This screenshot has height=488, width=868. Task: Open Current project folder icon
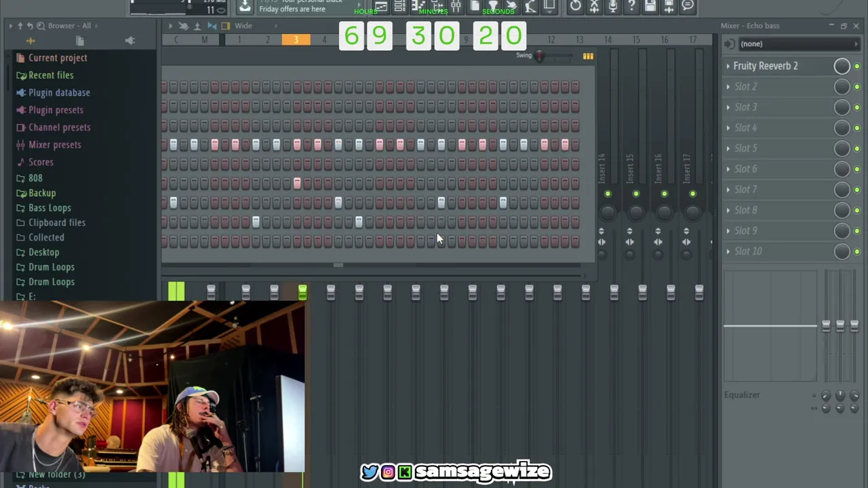[x=20, y=58]
